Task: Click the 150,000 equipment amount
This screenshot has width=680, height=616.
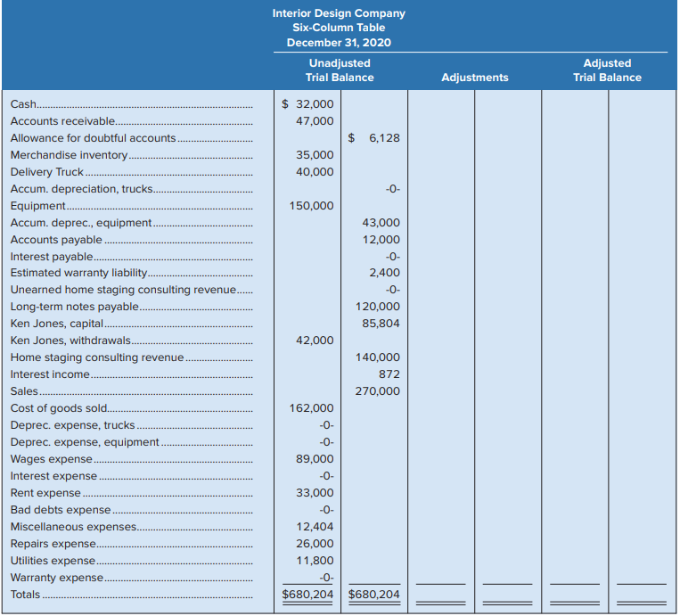Action: 311,206
